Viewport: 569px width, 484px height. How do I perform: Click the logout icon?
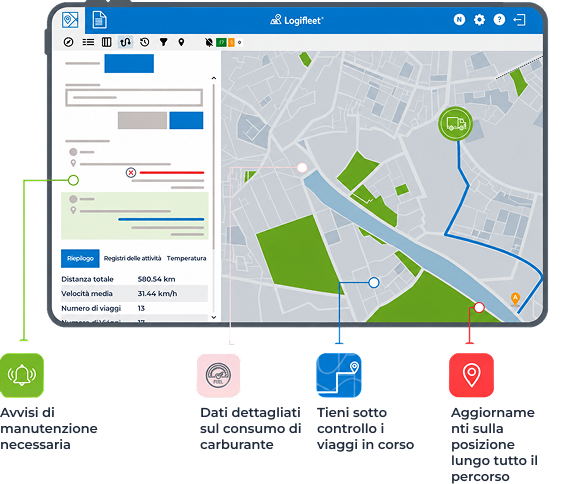click(519, 20)
